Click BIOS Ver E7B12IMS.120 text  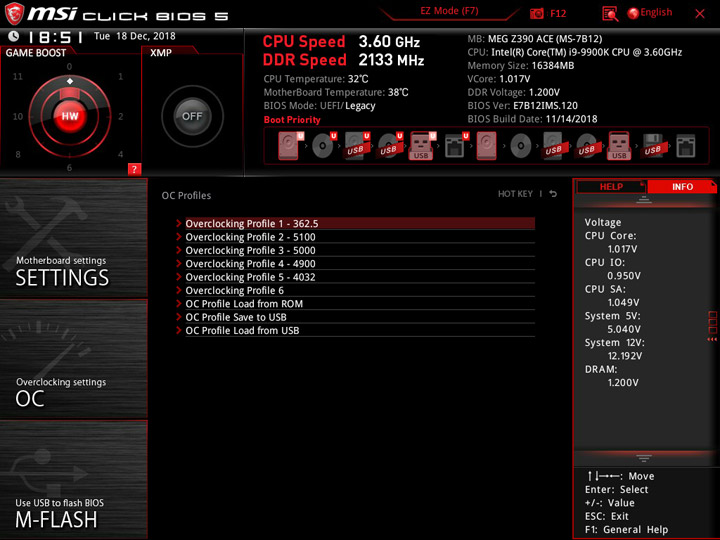(x=523, y=106)
